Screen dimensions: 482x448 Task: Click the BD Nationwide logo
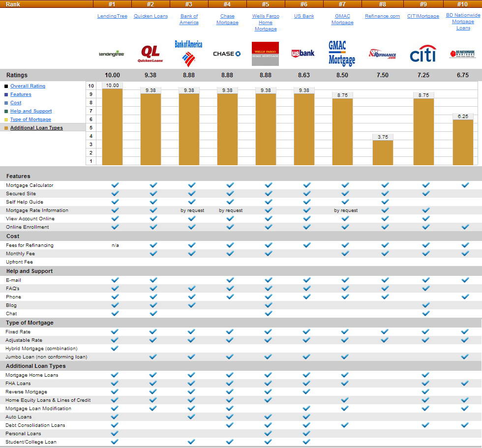[463, 54]
